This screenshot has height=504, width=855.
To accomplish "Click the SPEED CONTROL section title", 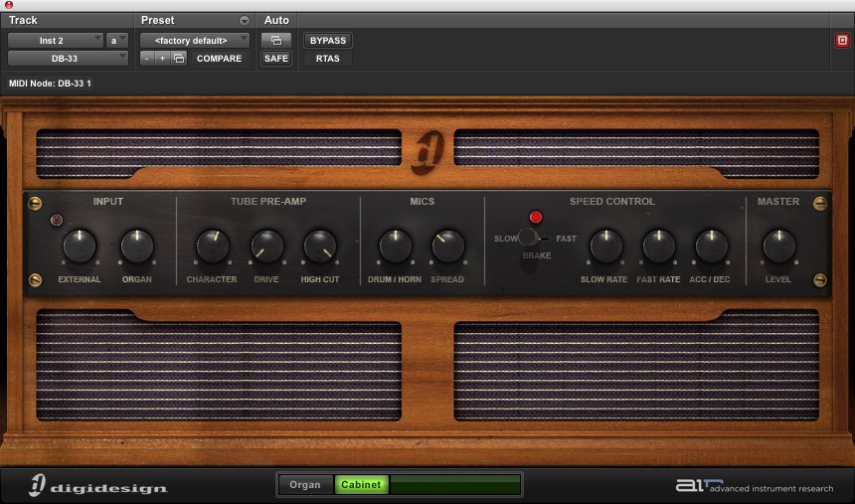I will [612, 201].
